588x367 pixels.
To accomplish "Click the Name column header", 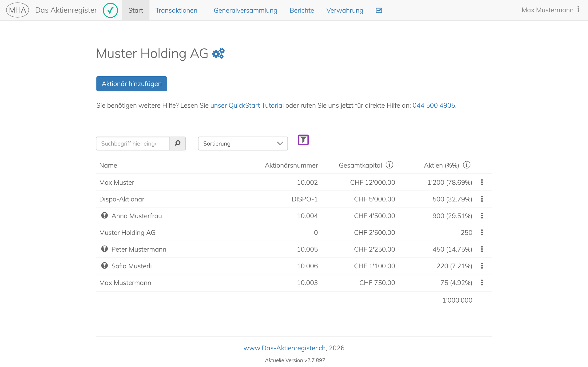I will 108,165.
